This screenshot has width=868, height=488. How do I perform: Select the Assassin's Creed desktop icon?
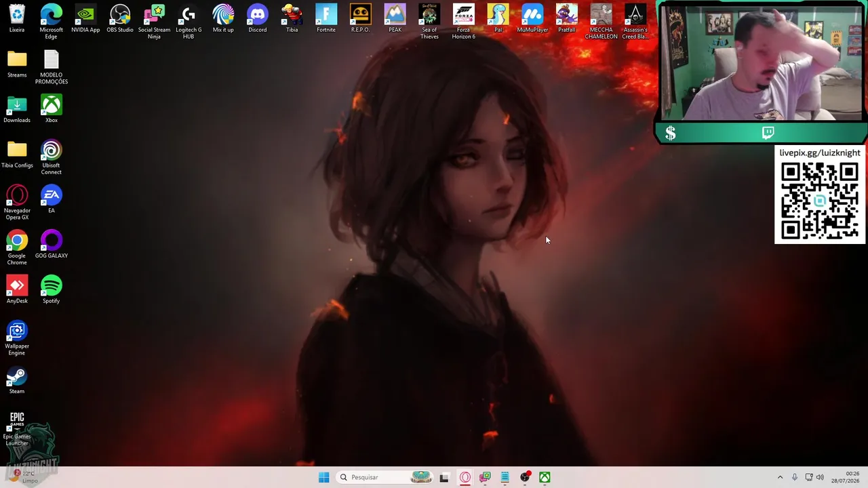[x=635, y=21]
